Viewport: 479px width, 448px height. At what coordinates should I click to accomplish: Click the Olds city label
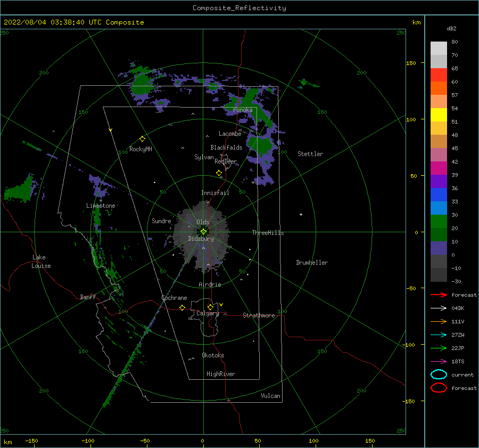coord(203,222)
